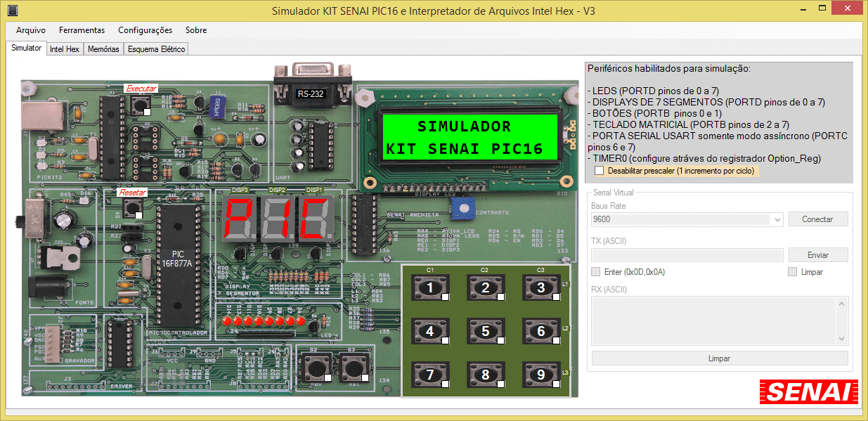Click the DISP2 seven-segment display
868x421 pixels.
click(276, 218)
